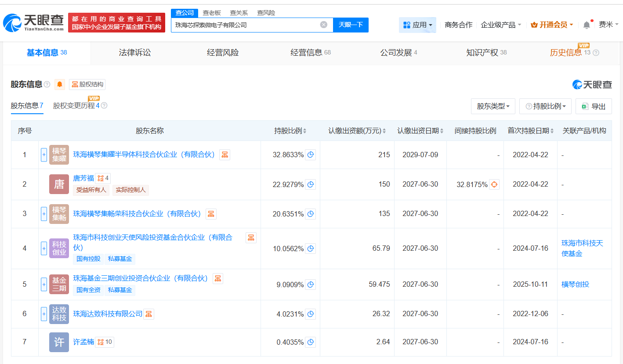
Task: Click into the company name search field
Action: pyautogui.click(x=246, y=25)
